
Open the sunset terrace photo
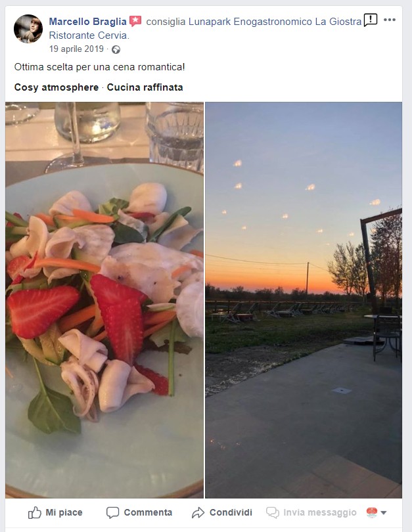pyautogui.click(x=304, y=300)
